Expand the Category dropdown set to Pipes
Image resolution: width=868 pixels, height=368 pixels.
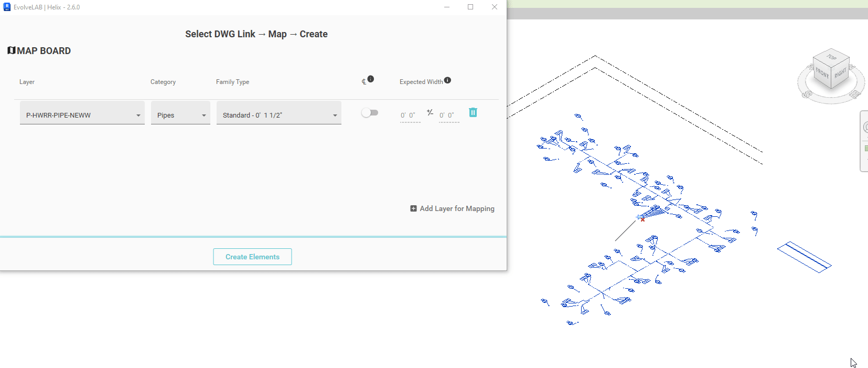pos(180,115)
